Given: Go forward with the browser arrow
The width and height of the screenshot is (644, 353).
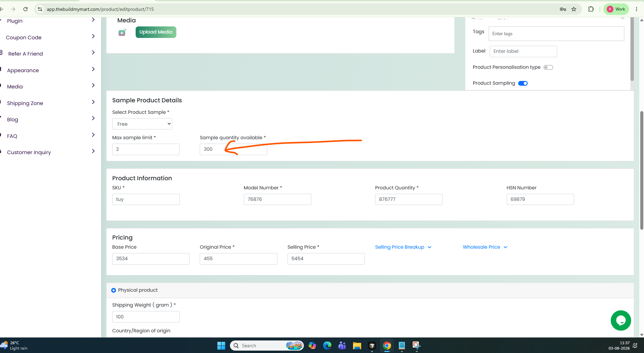Looking at the screenshot, I should tap(13, 9).
